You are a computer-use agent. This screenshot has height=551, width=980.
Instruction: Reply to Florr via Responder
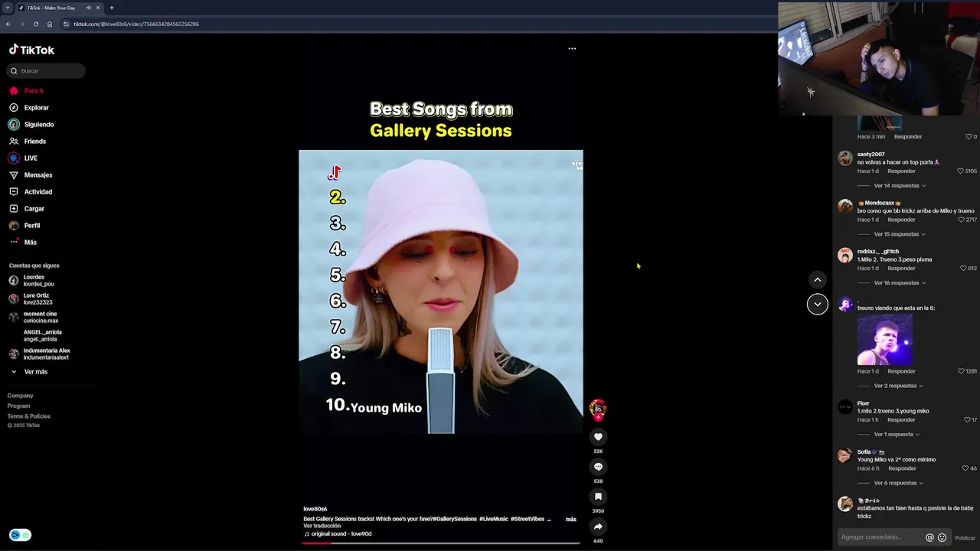pos(901,420)
